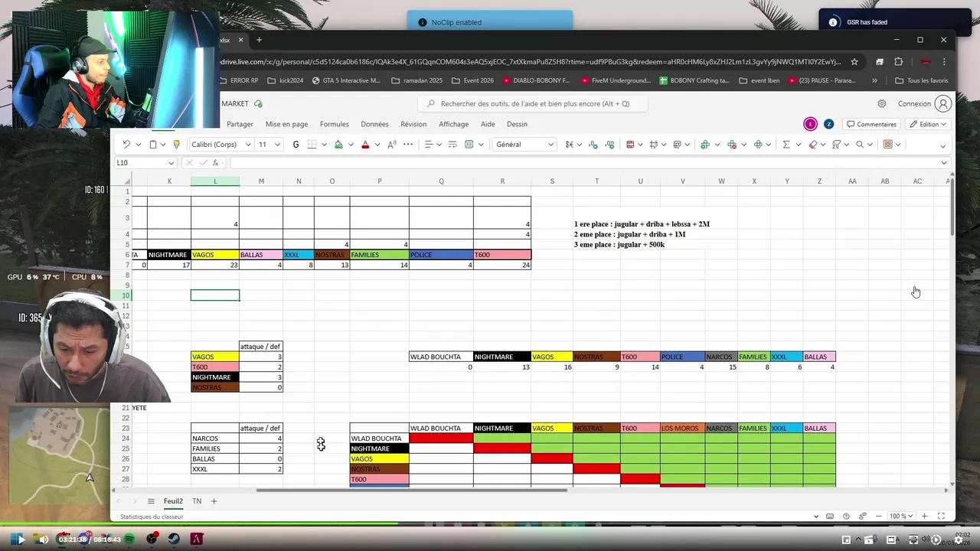Open the Données tab
The image size is (980, 551).
click(374, 124)
